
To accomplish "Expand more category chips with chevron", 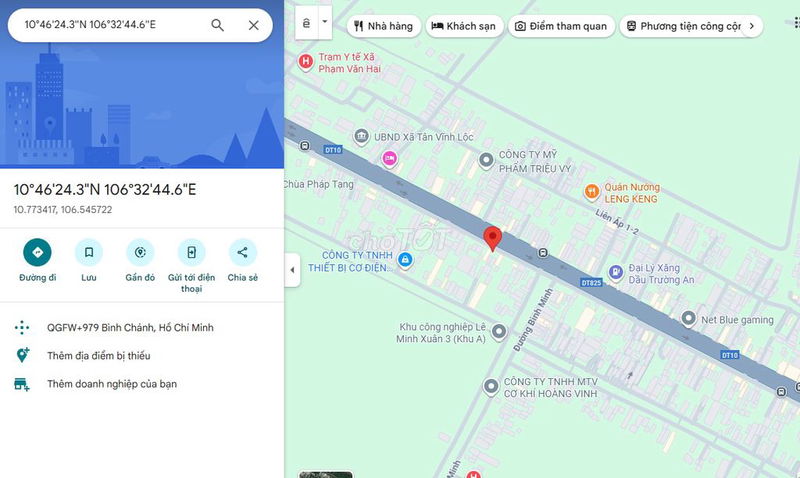I will pos(752,26).
